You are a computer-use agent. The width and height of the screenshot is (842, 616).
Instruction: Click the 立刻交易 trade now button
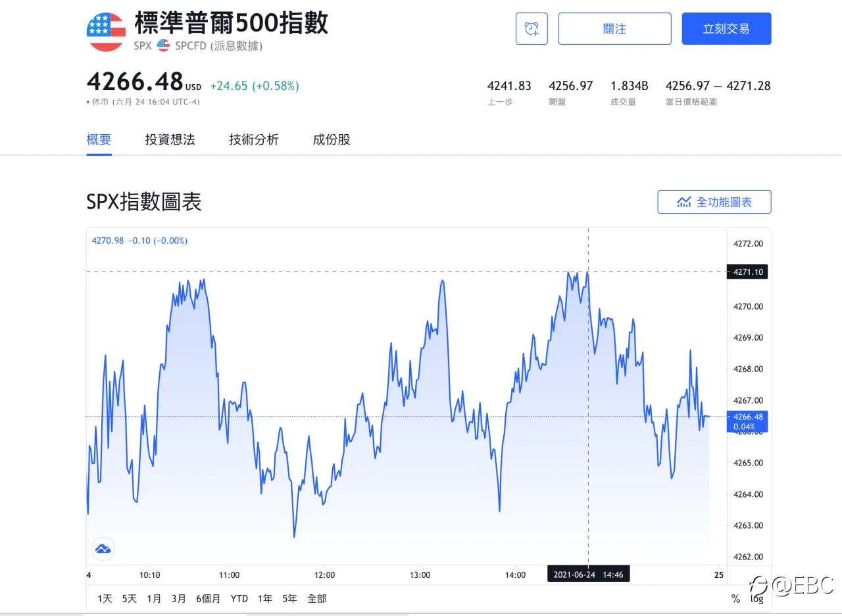click(726, 29)
